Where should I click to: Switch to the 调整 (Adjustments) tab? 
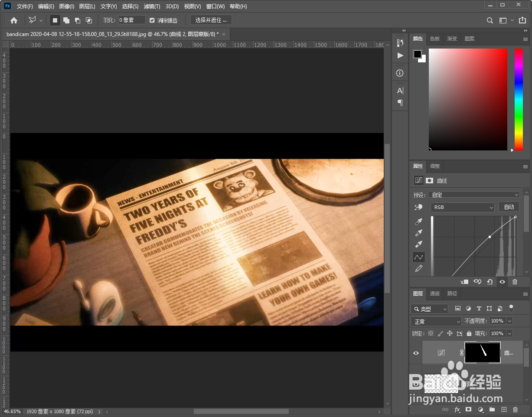click(x=435, y=166)
